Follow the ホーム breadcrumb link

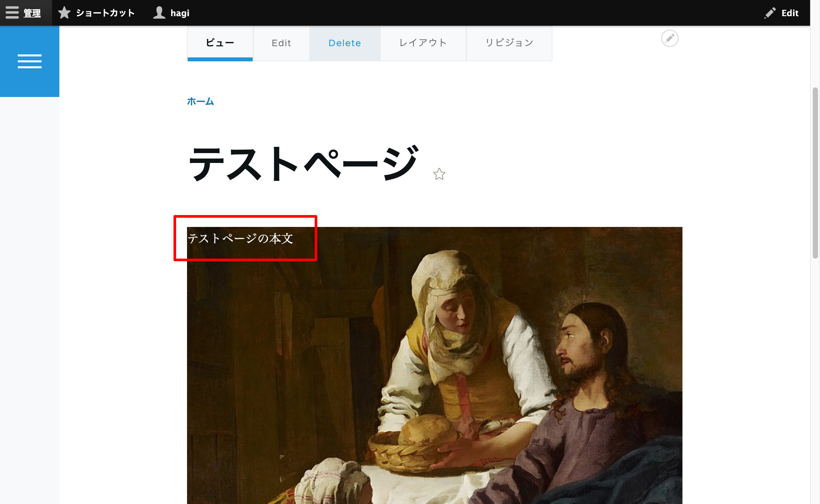(x=200, y=101)
